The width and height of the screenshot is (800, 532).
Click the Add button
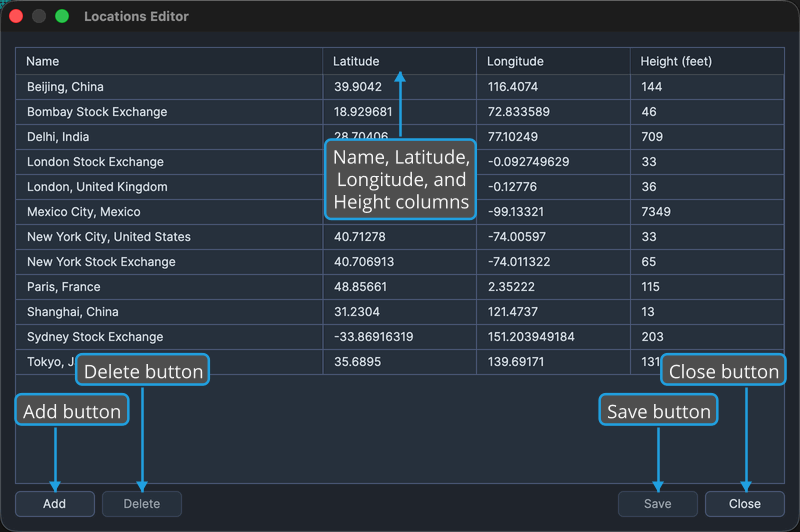click(55, 504)
